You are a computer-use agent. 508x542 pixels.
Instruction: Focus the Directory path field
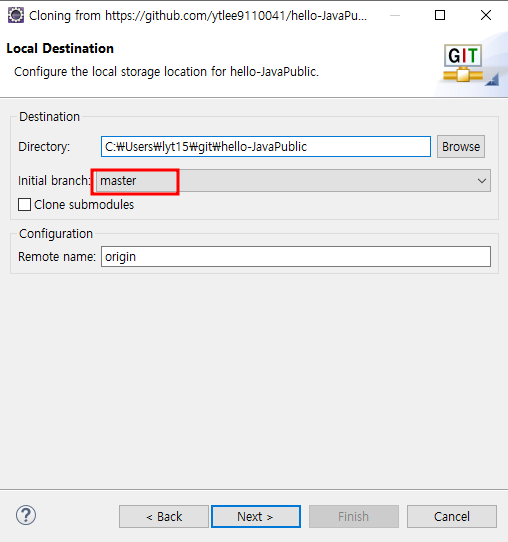click(266, 147)
